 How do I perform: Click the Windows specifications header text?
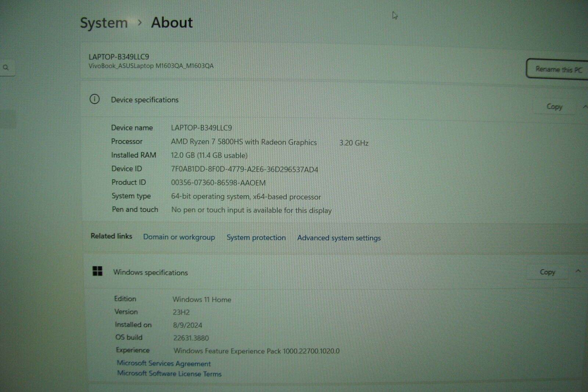pos(150,272)
